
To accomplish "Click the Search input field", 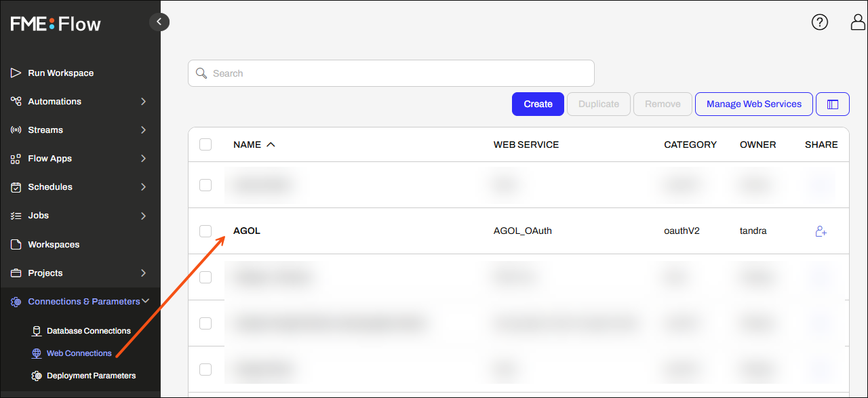I will 391,73.
